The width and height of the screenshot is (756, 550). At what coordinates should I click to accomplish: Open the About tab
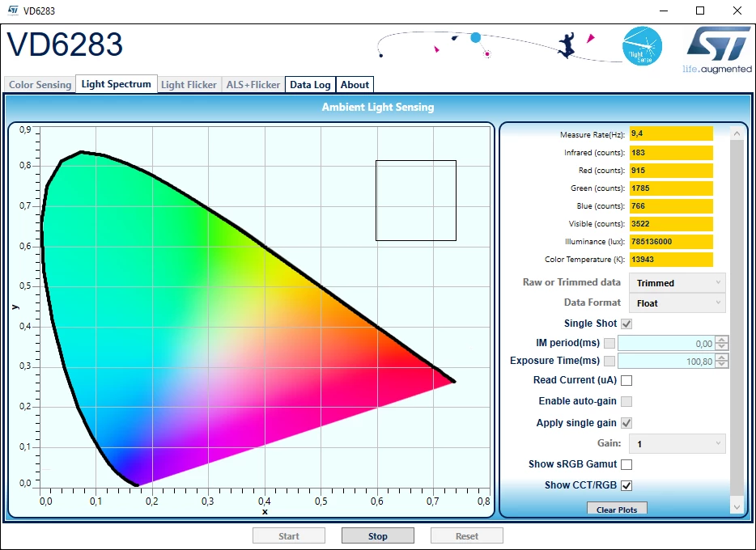pyautogui.click(x=355, y=85)
